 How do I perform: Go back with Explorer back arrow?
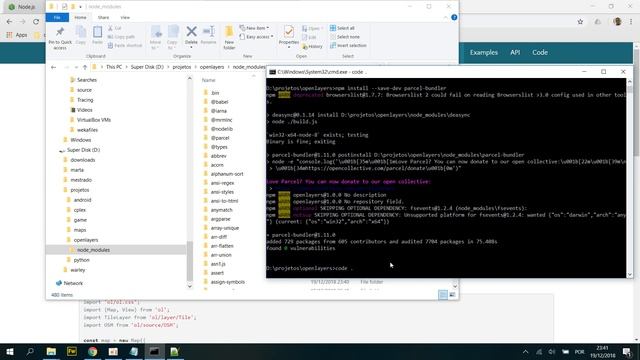(53, 67)
